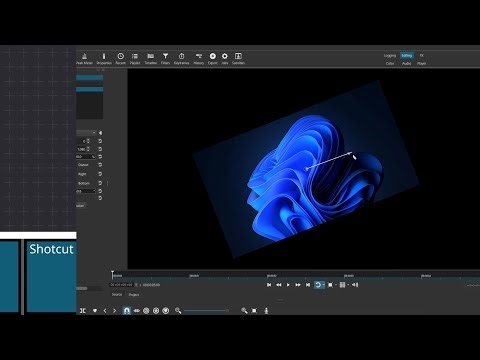Viewport: 480px width, 360px height.
Task: Go to the previous marker
Action: [x=105, y=311]
